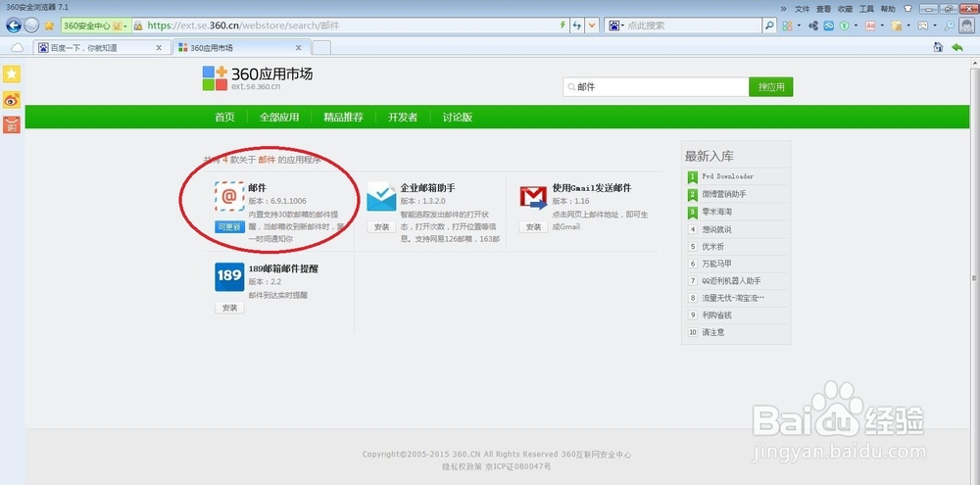Screen dimensions: 980x485
Task: Click the green lightning speed-mode icon
Action: 563,25
